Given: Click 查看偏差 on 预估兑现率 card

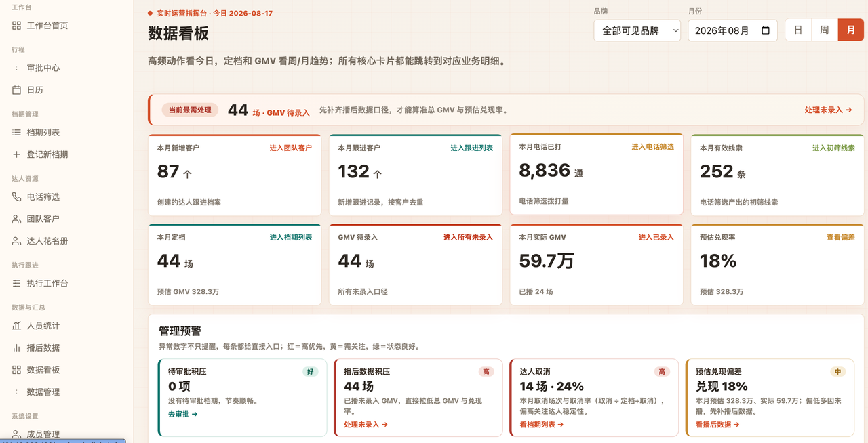Looking at the screenshot, I should click(841, 238).
